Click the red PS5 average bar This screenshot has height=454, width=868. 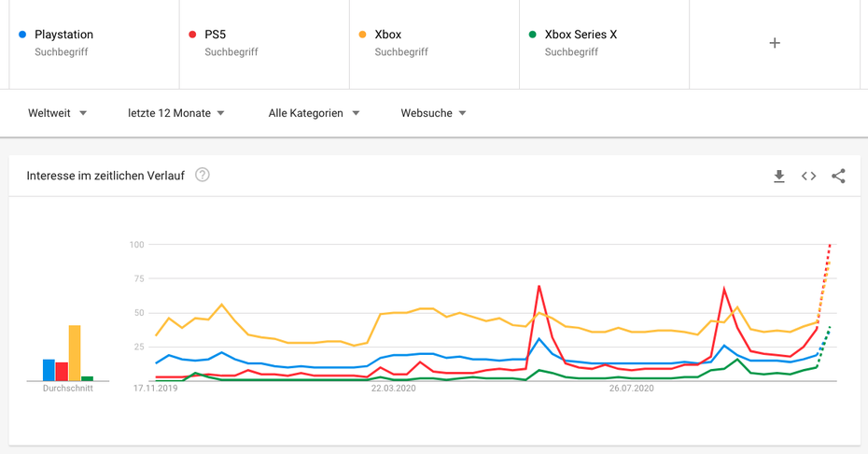[x=62, y=372]
